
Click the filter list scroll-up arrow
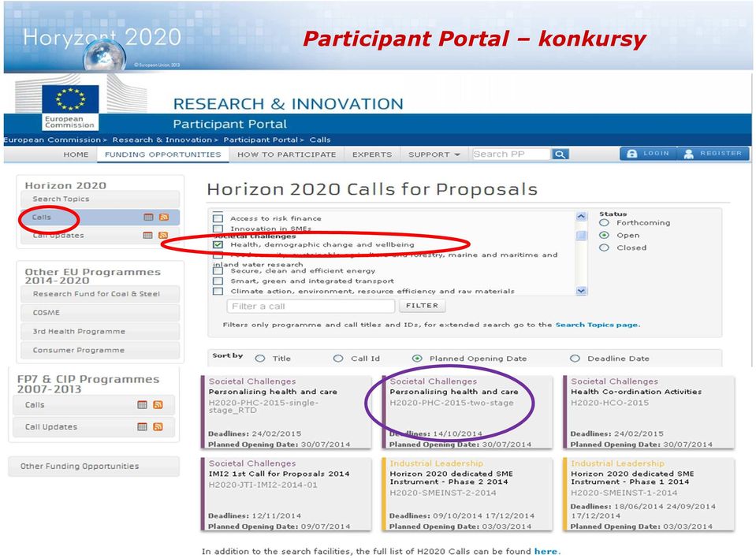click(581, 217)
